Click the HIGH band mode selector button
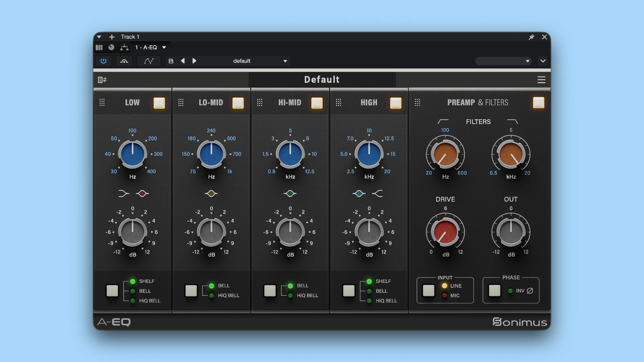This screenshot has height=362, width=644. [349, 291]
